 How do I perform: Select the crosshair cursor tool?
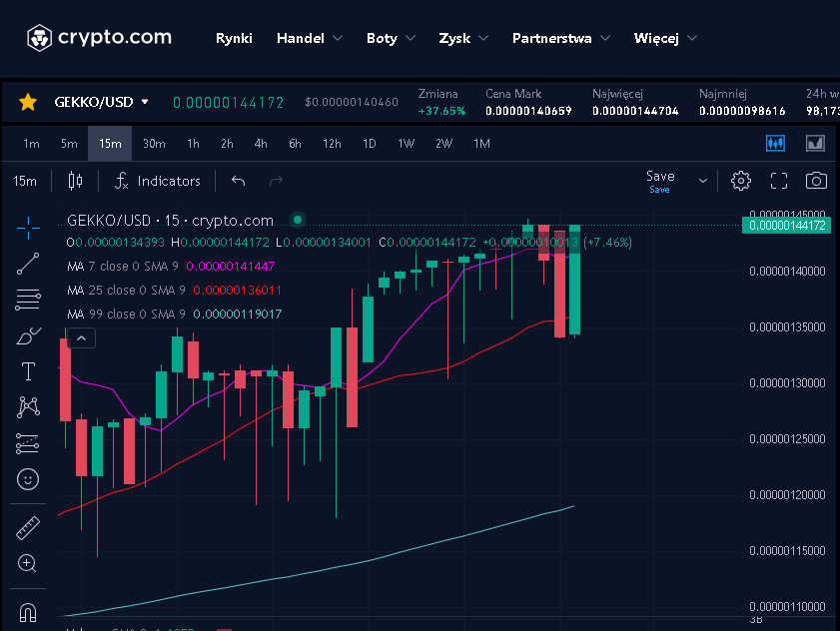coord(28,229)
